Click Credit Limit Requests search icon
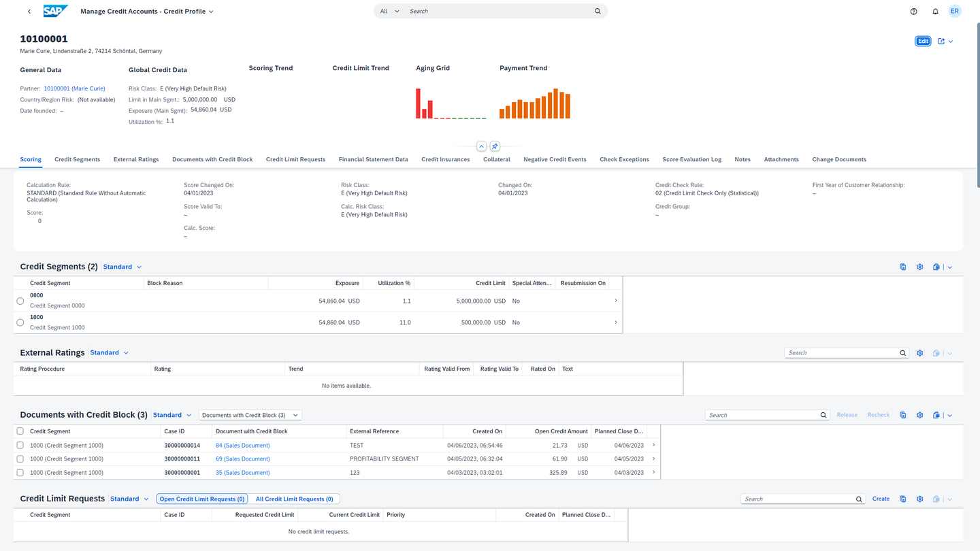Image resolution: width=980 pixels, height=551 pixels. pos(859,499)
